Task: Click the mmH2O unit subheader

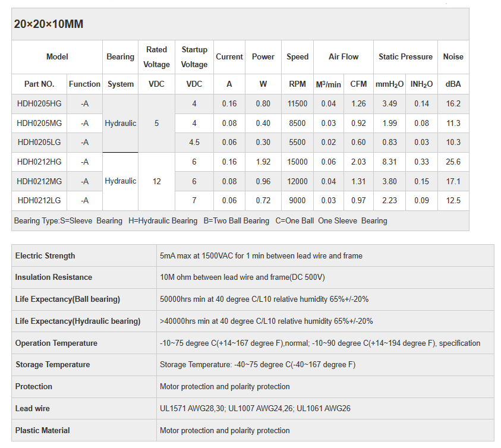Action: 389,84
